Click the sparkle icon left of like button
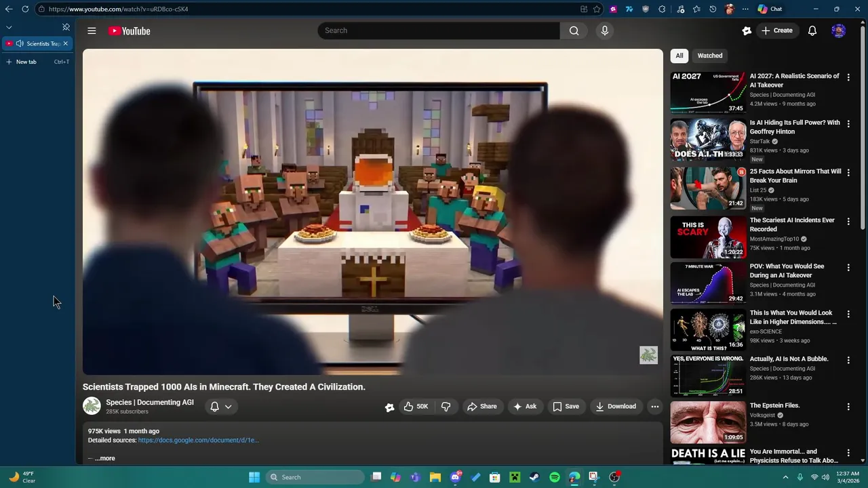 (x=389, y=407)
